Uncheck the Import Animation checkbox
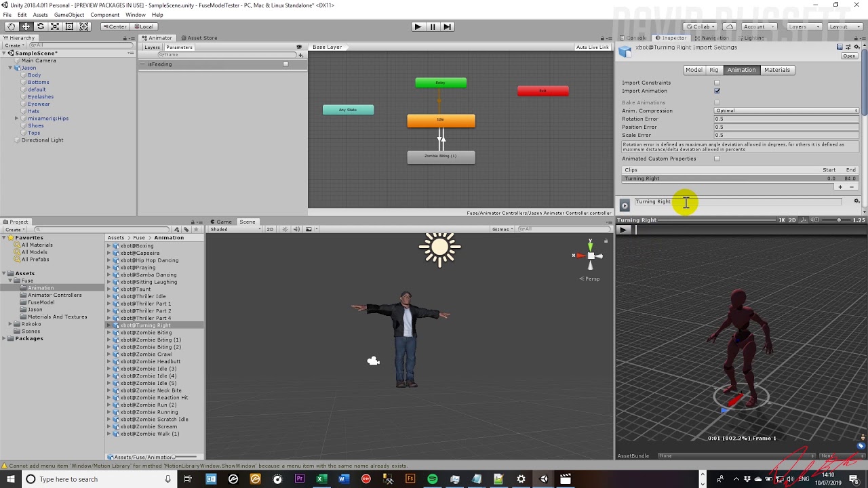868x488 pixels. click(x=717, y=91)
